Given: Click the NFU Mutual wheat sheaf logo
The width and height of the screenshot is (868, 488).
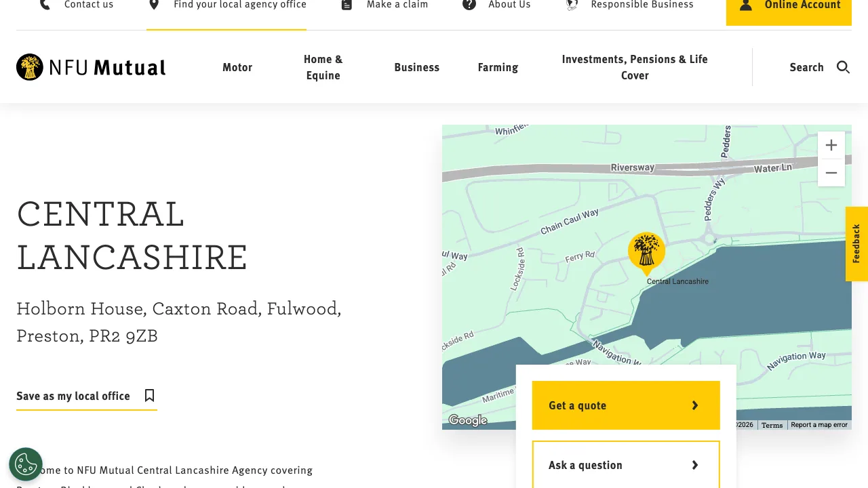Looking at the screenshot, I should click(29, 67).
